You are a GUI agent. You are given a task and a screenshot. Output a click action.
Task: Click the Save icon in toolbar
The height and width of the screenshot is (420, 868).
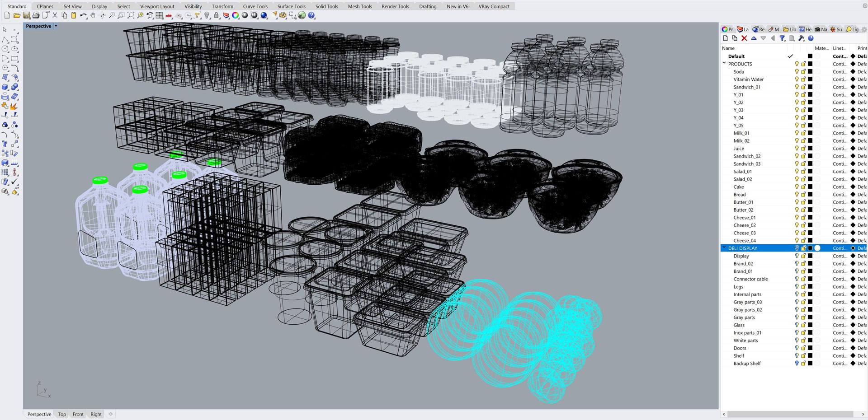coord(26,15)
